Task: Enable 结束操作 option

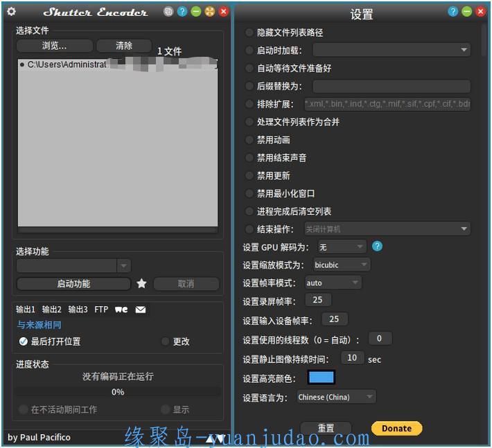Action: (x=249, y=229)
